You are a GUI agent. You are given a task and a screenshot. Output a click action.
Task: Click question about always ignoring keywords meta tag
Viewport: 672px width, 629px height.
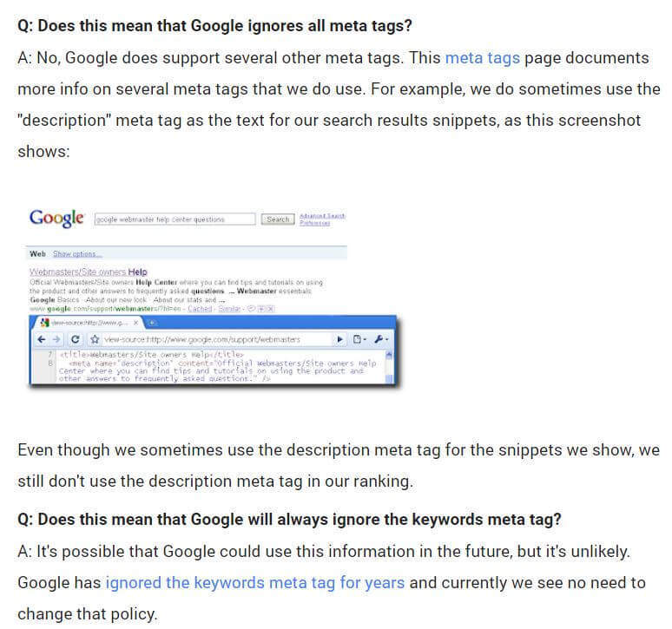pyautogui.click(x=289, y=520)
